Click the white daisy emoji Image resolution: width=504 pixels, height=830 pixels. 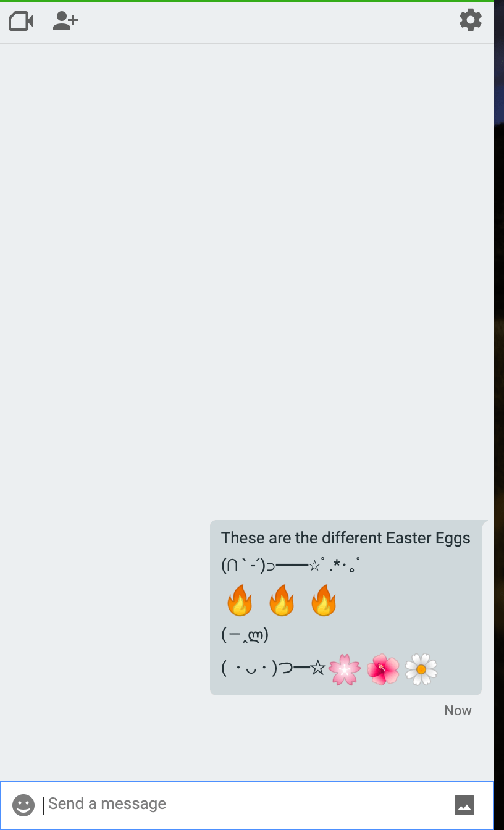[421, 670]
